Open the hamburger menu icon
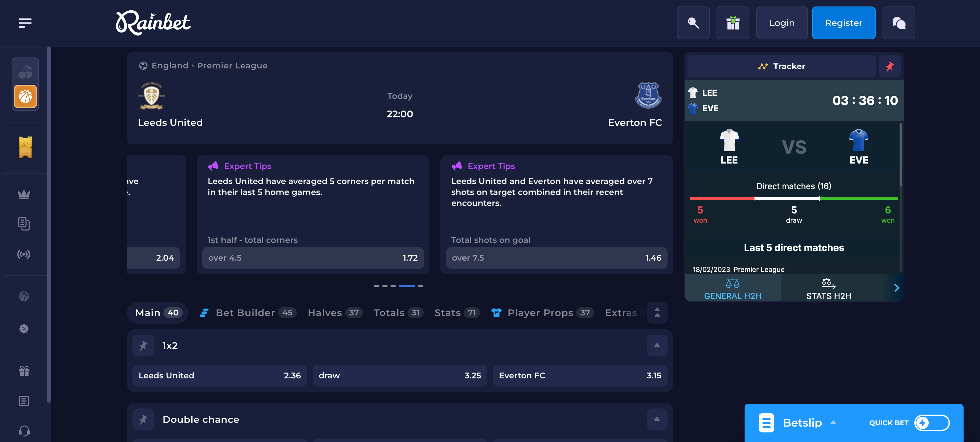Viewport: 980px width, 442px height. (x=25, y=23)
